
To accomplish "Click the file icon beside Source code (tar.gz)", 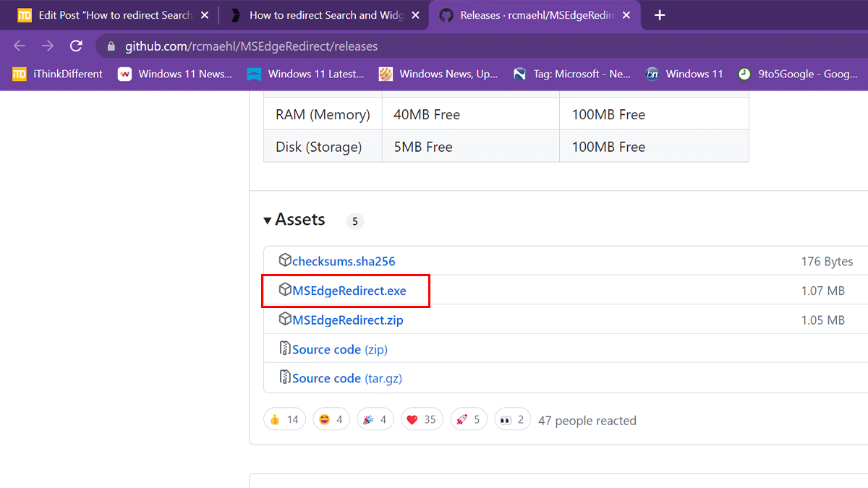I will pyautogui.click(x=285, y=378).
